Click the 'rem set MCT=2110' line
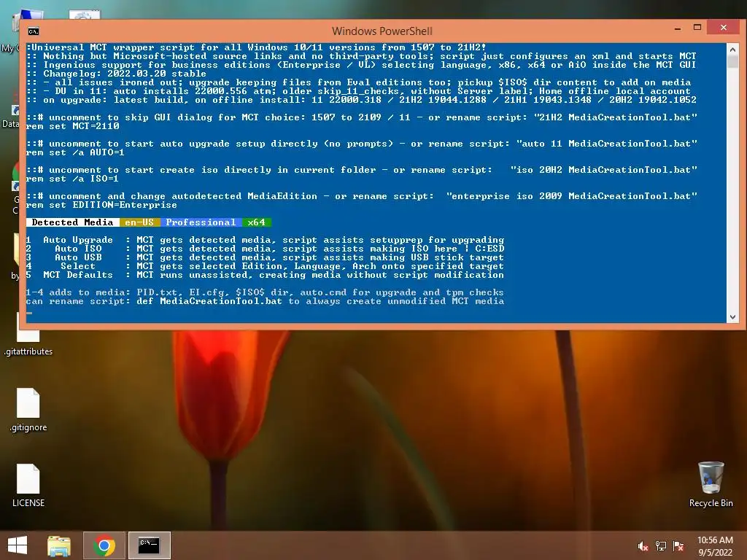Viewport: 747px width, 560px height. pos(72,126)
